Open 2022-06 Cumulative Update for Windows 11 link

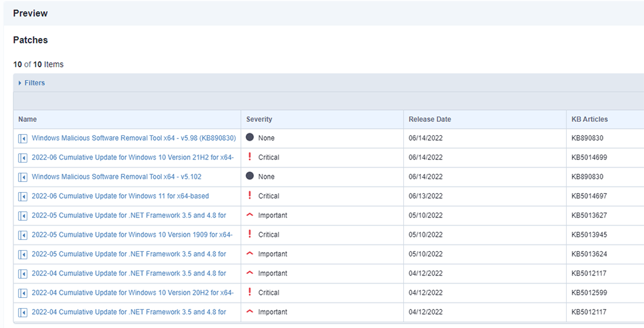coord(120,196)
